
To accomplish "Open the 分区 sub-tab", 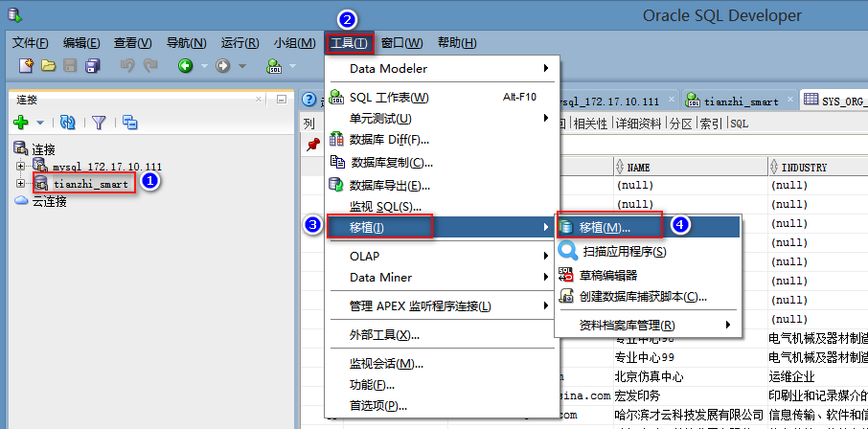I will point(680,124).
